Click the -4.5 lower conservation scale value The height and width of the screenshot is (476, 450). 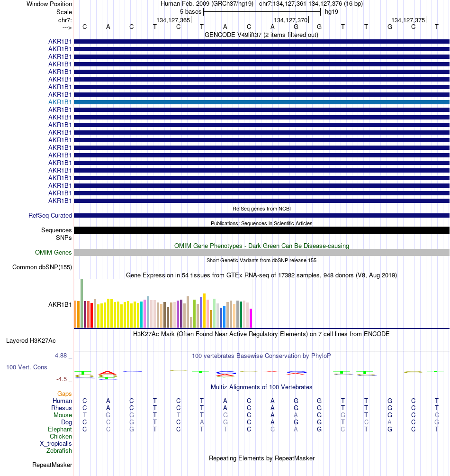[62, 379]
